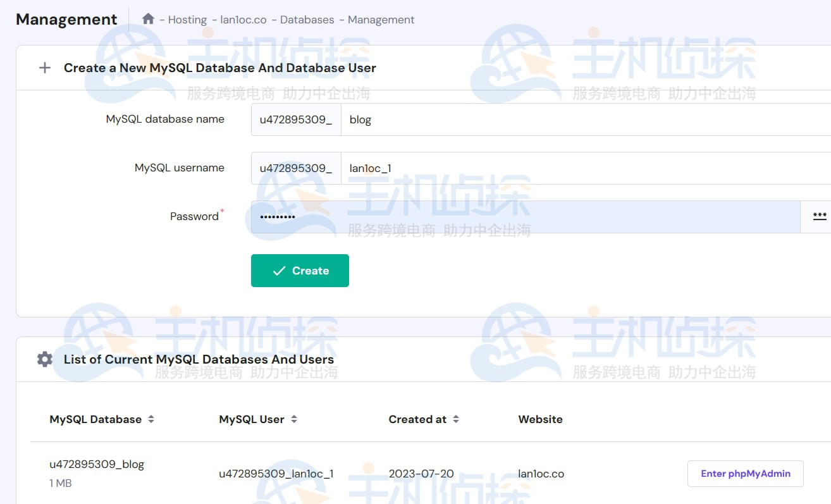Click the MySQL username label
This screenshot has width=831, height=504.
click(x=180, y=168)
